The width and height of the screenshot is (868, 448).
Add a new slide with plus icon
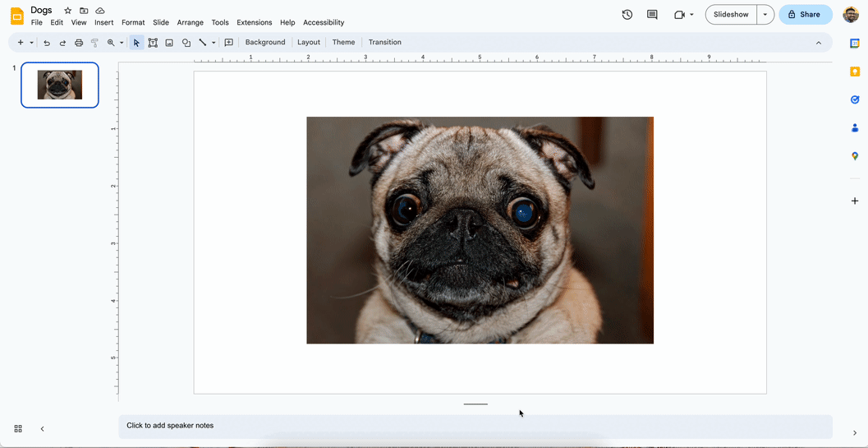pos(21,42)
